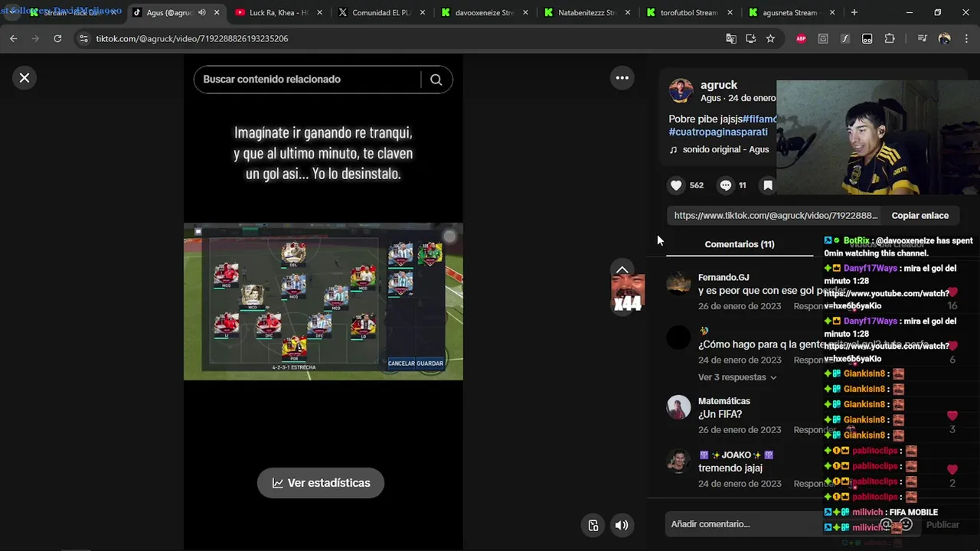Focus the 'Buscar contenido relacionado' search field
Screen dimensions: 980x551
[x=309, y=80]
